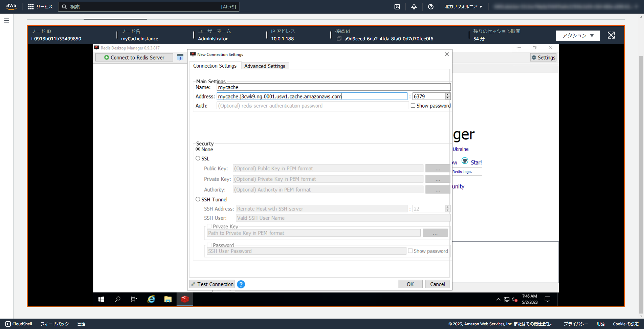Open the Authority PEM file browse dialog
This screenshot has height=329, width=644.
tap(438, 189)
